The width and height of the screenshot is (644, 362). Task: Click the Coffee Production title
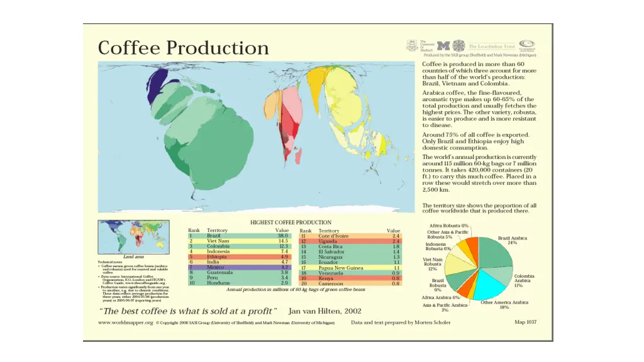click(x=183, y=48)
